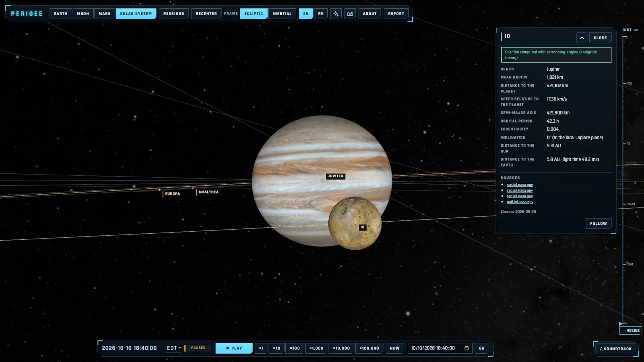Set time speed to x10
644x362 pixels.
(277, 348)
